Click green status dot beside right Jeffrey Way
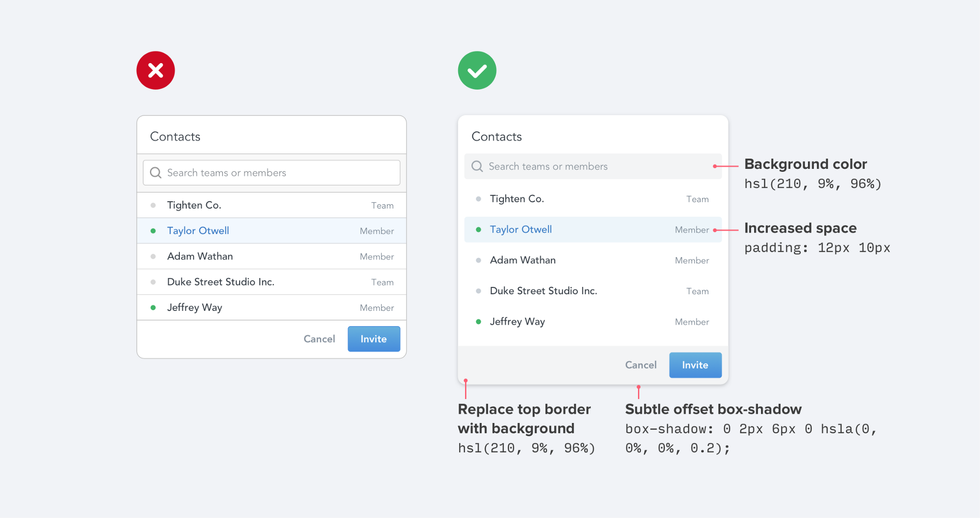 coord(478,322)
